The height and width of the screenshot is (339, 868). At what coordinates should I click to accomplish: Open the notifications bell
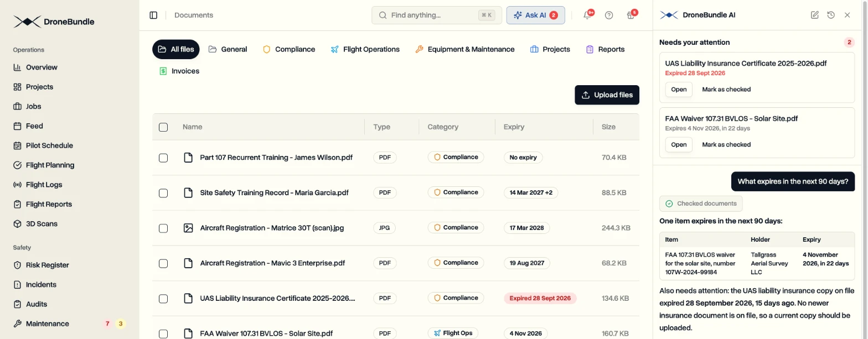click(587, 15)
